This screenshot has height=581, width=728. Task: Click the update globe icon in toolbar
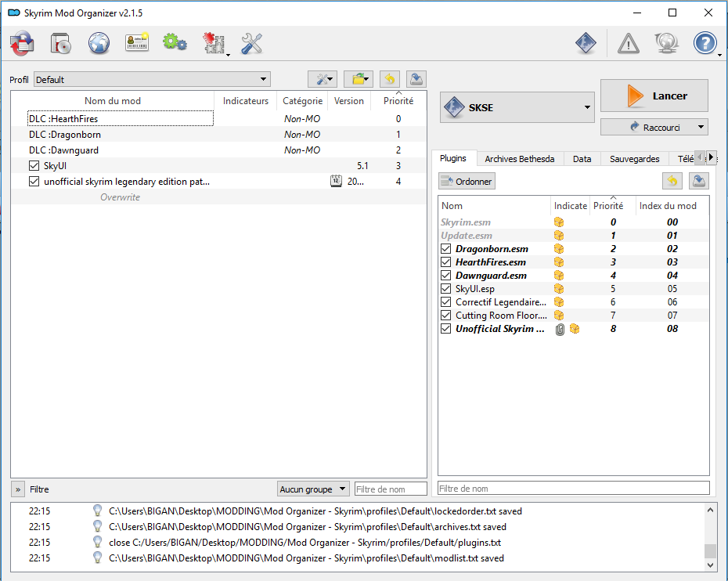pos(667,44)
